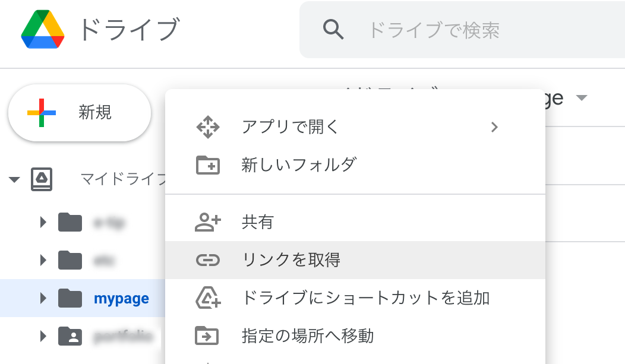The image size is (625, 364).
Task: Click the move-to folder arrow icon
Action: click(x=207, y=336)
